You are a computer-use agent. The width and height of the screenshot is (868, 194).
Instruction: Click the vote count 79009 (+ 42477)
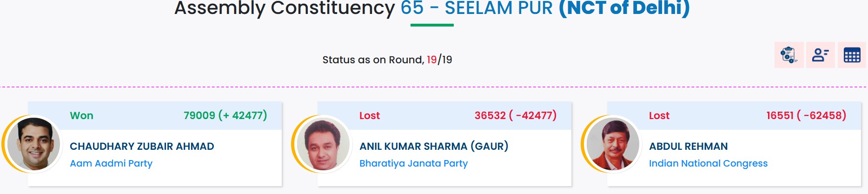point(225,115)
